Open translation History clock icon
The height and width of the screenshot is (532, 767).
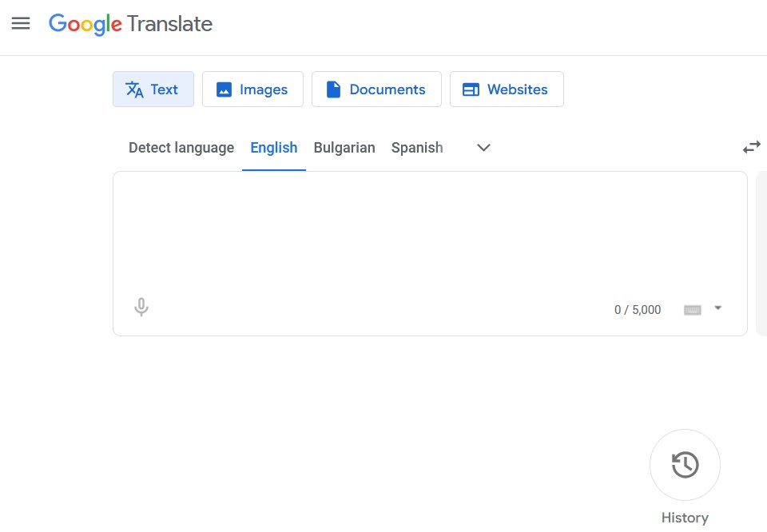pyautogui.click(x=685, y=465)
